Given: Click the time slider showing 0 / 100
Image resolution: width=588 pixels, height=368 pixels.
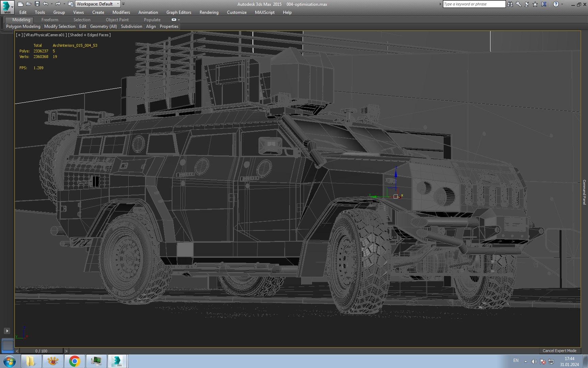Looking at the screenshot, I should (x=41, y=351).
